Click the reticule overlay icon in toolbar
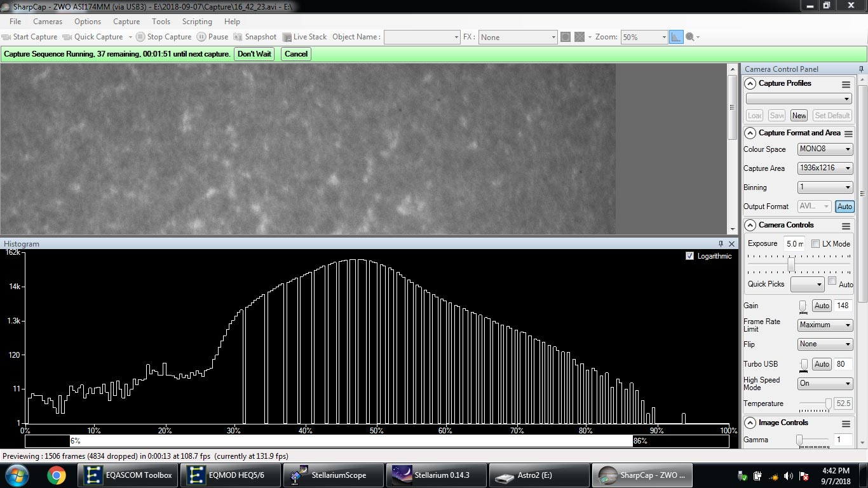Viewport: 868px width, 488px height. [580, 37]
